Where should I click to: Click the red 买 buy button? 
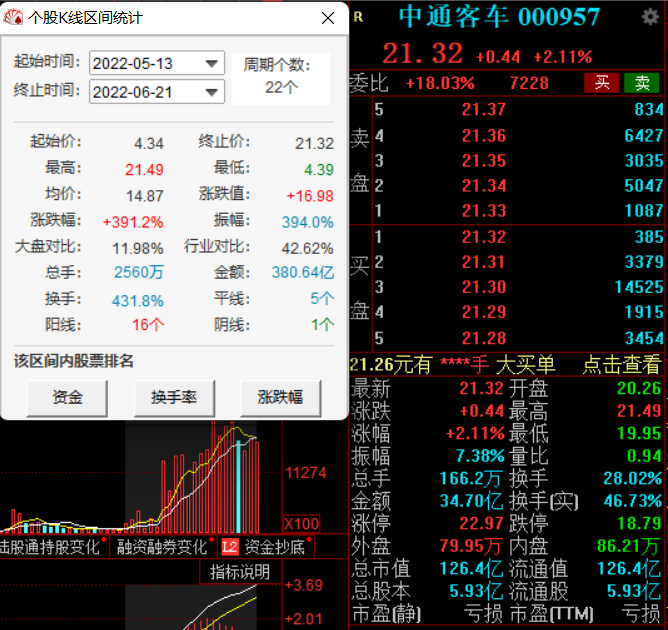point(602,83)
